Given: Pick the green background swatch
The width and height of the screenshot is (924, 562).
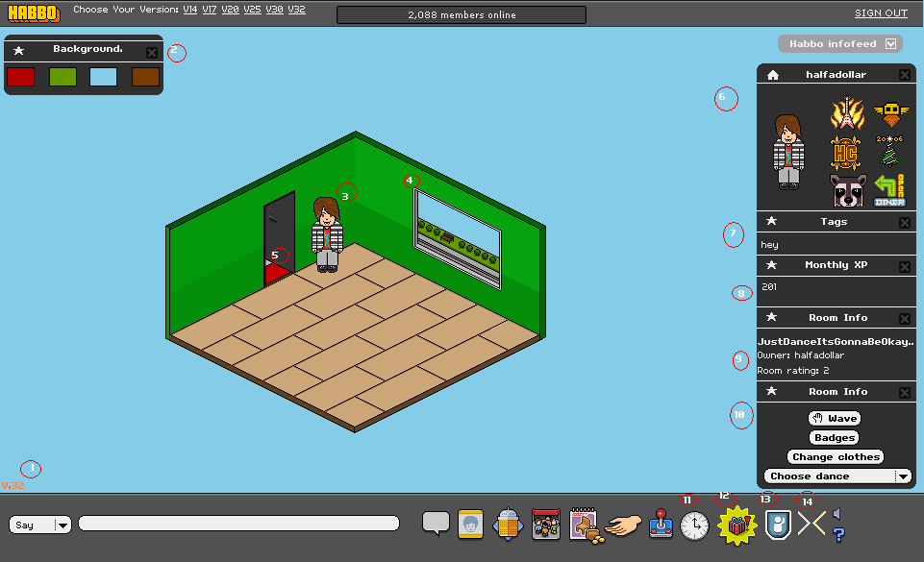Looking at the screenshot, I should 62,77.
